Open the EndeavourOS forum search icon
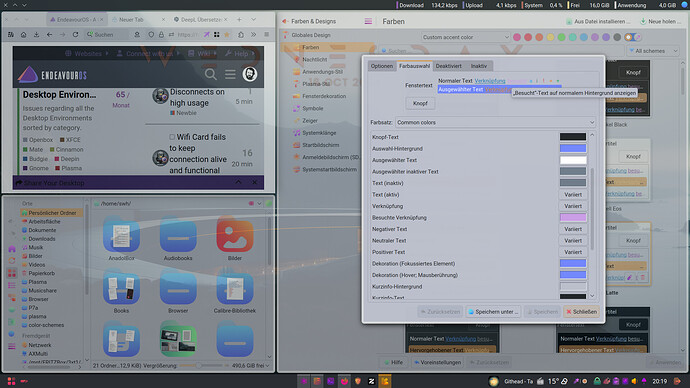Screen dimensions: 690x388 coord(210,74)
